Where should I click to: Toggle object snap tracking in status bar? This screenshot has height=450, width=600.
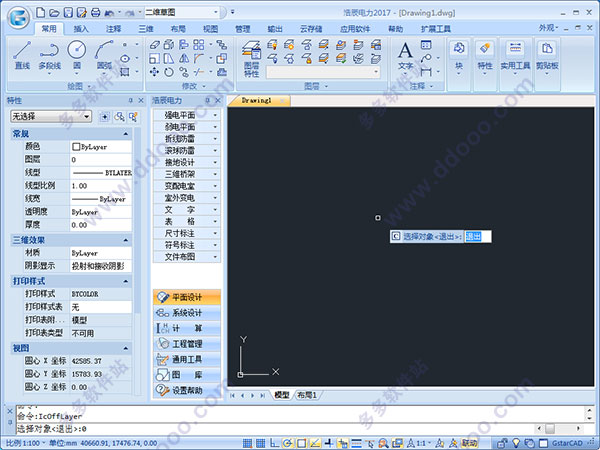click(315, 443)
